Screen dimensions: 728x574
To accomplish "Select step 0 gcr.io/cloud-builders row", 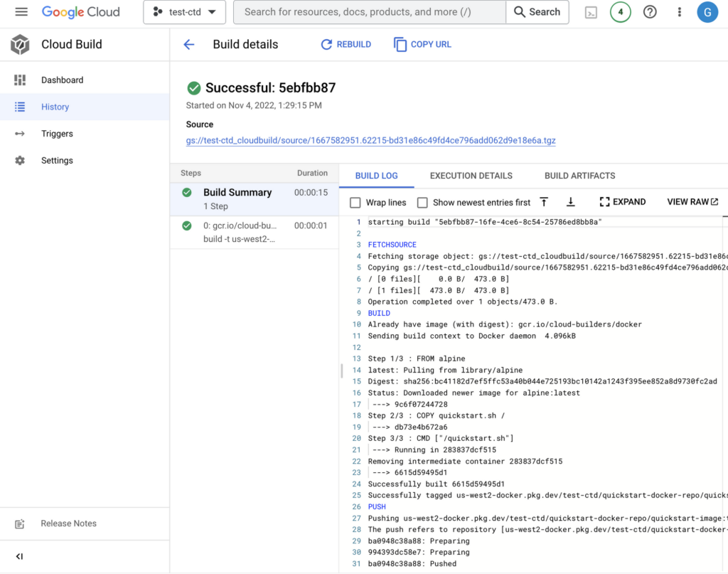I will (x=255, y=232).
